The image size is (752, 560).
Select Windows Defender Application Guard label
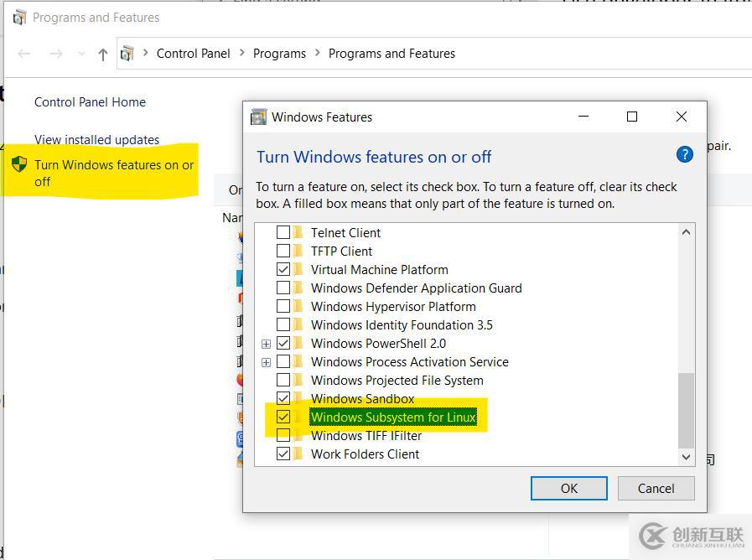click(x=416, y=288)
